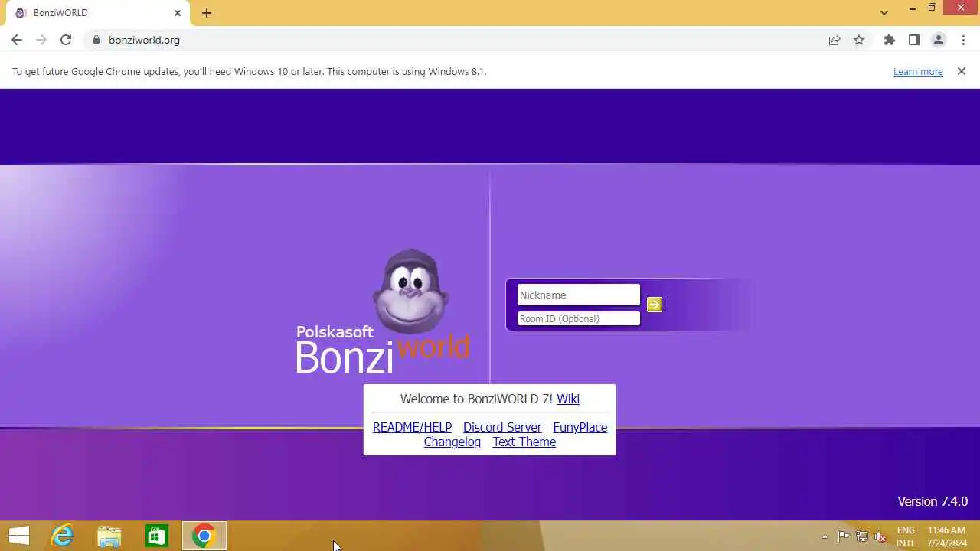
Task: Select the BonziWORLD tab
Action: coord(98,13)
